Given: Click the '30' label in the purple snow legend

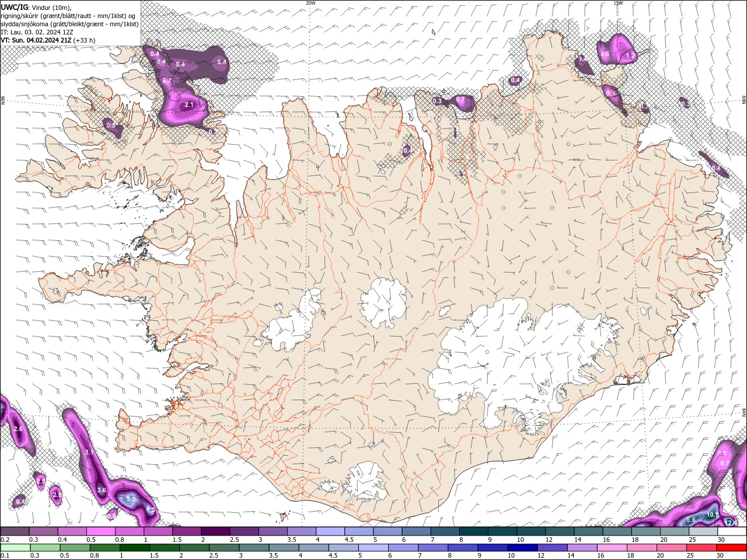Looking at the screenshot, I should [x=721, y=540].
